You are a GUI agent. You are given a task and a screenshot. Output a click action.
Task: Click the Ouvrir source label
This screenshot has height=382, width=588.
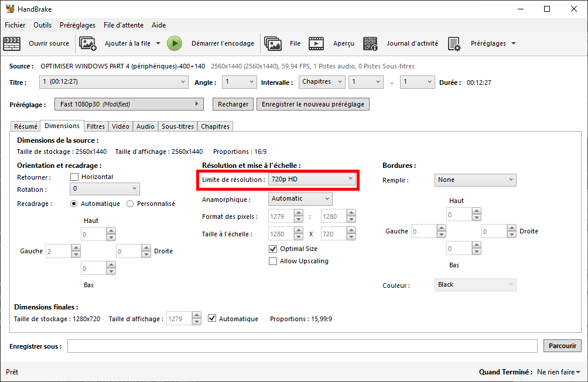49,43
